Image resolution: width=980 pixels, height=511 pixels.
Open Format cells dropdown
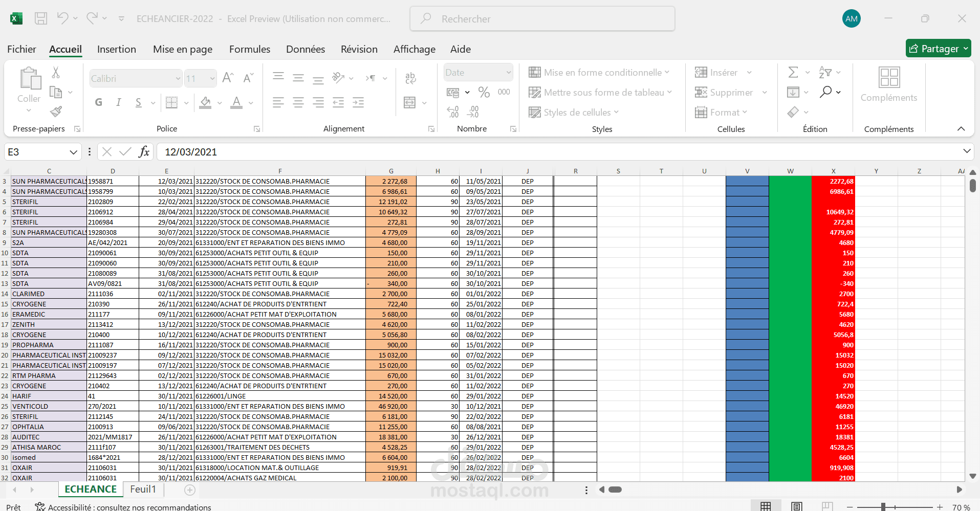point(721,113)
